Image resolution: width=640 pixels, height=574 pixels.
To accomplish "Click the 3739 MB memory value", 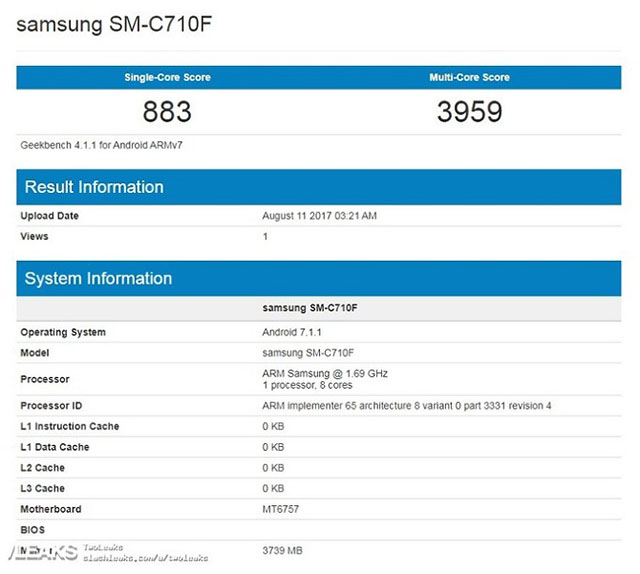I will point(282,550).
